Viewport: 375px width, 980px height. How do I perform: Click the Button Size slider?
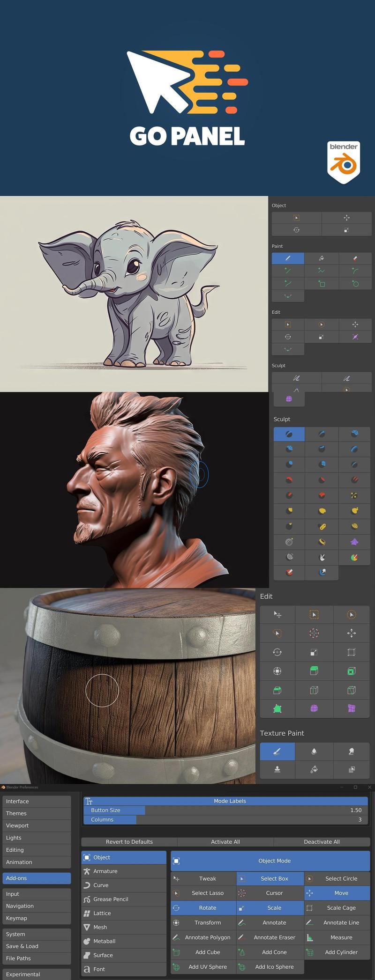[226, 810]
